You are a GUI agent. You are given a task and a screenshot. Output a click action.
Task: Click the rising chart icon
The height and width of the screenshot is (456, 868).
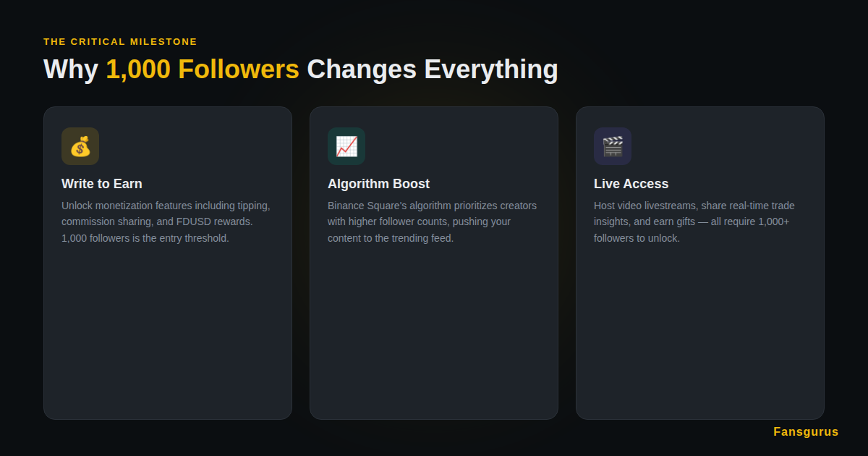tap(346, 146)
